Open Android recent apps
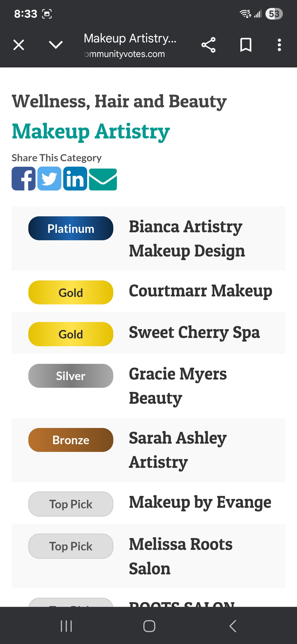The width and height of the screenshot is (297, 644). (x=66, y=626)
